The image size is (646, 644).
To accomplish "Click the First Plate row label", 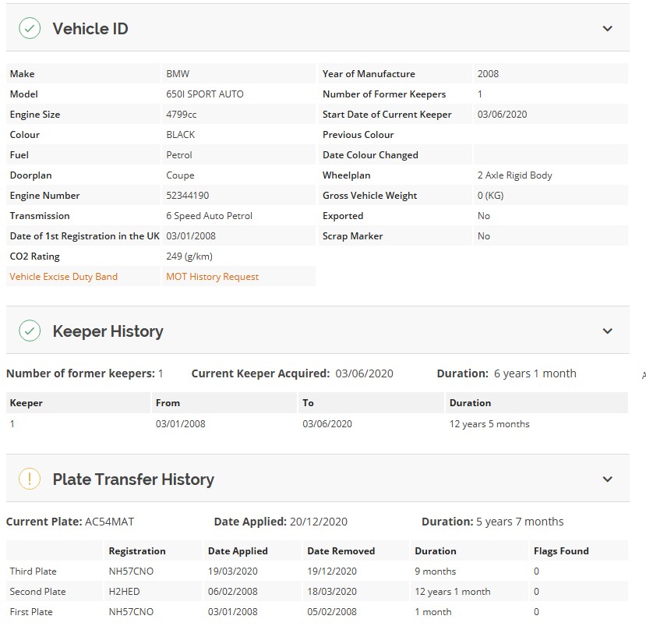I will point(31,612).
